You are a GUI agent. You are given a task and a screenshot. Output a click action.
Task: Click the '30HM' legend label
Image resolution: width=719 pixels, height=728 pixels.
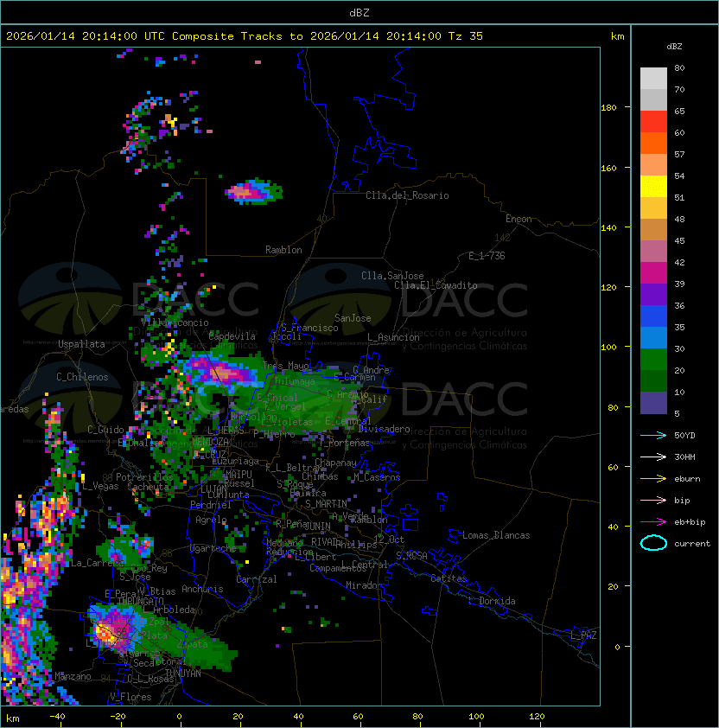click(x=684, y=457)
